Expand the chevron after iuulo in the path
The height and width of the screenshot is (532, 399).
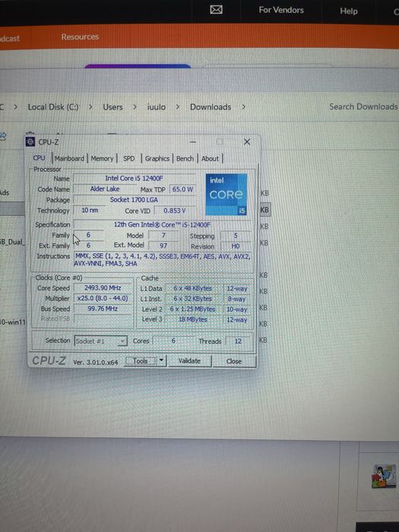pyautogui.click(x=177, y=107)
